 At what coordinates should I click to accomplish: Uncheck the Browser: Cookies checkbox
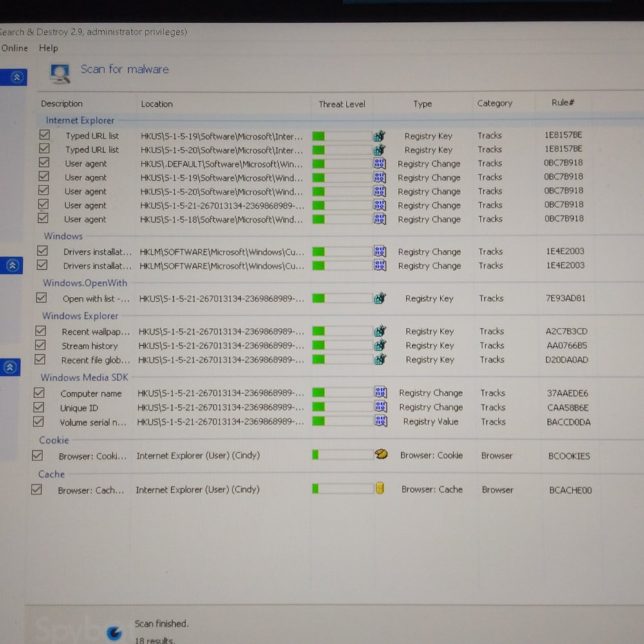tap(37, 455)
